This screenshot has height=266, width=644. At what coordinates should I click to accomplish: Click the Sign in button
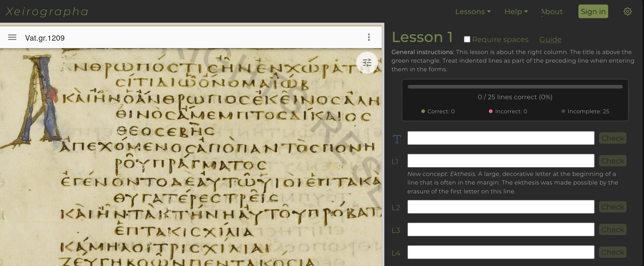(593, 11)
